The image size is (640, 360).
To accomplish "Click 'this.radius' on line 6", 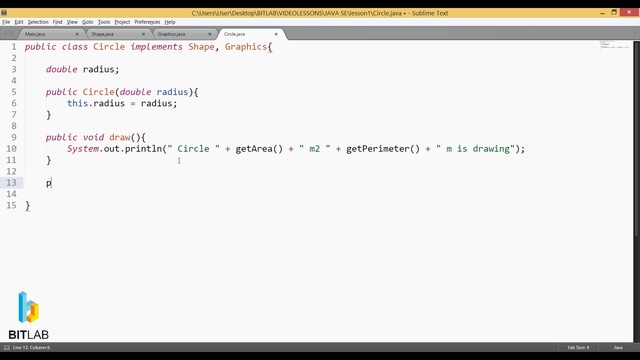I will pos(96,104).
